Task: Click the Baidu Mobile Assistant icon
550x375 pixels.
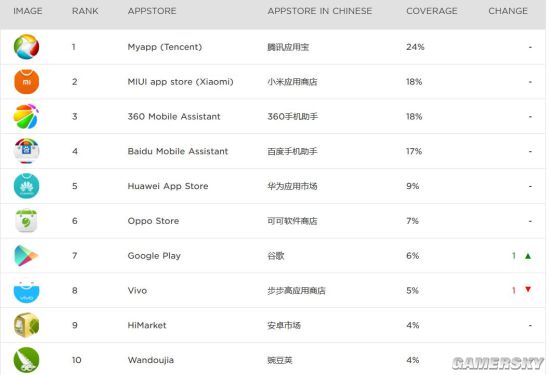Action: pyautogui.click(x=26, y=151)
